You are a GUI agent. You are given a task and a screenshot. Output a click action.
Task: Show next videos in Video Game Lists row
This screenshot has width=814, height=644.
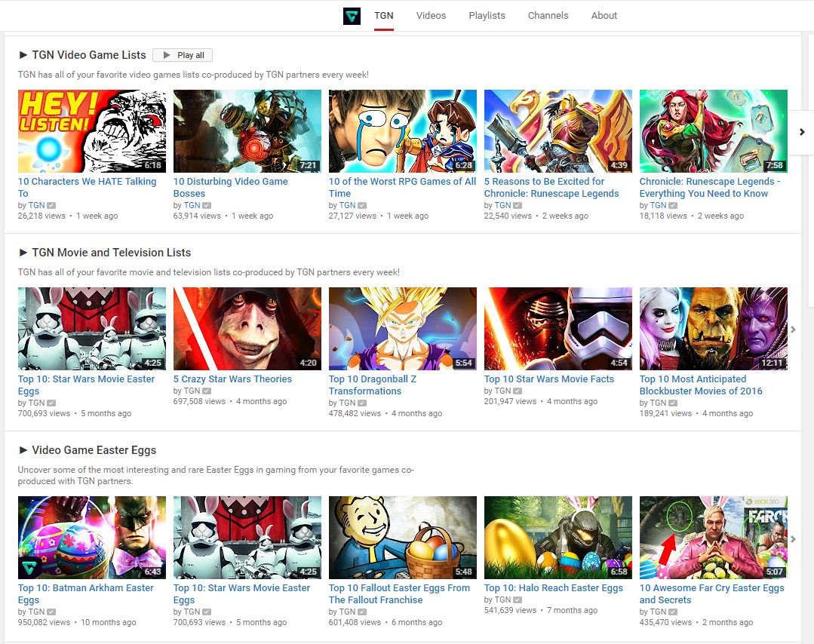(x=801, y=132)
